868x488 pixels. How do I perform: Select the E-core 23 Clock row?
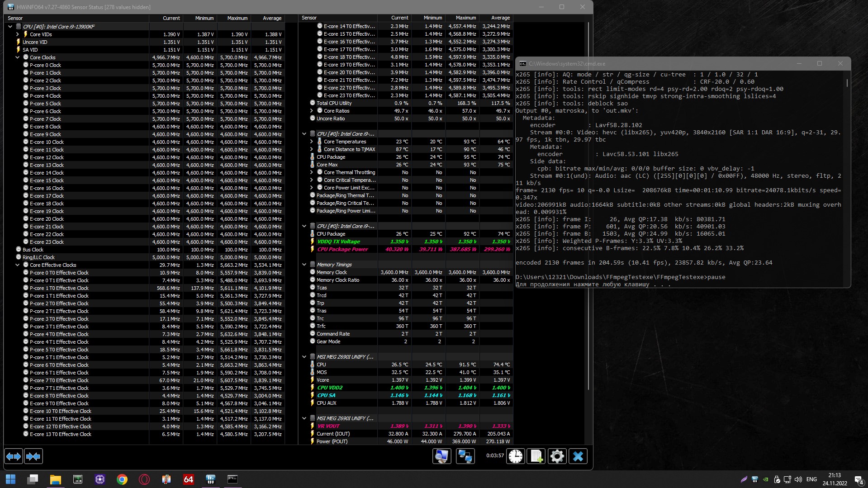pos(153,242)
